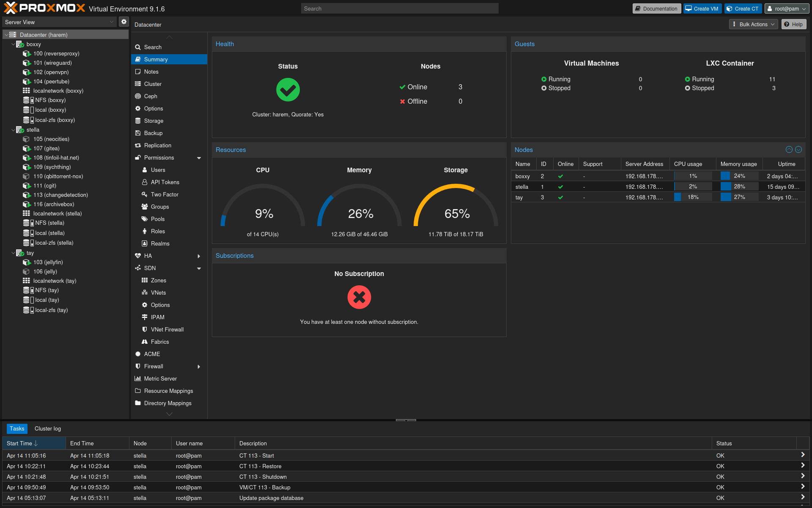
Task: Expand the Nodes panel using the down-arrow icon
Action: pos(798,149)
